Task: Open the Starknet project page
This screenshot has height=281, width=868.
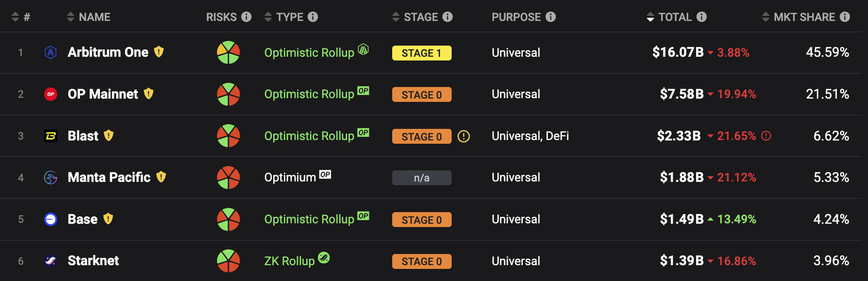Action: click(x=93, y=261)
